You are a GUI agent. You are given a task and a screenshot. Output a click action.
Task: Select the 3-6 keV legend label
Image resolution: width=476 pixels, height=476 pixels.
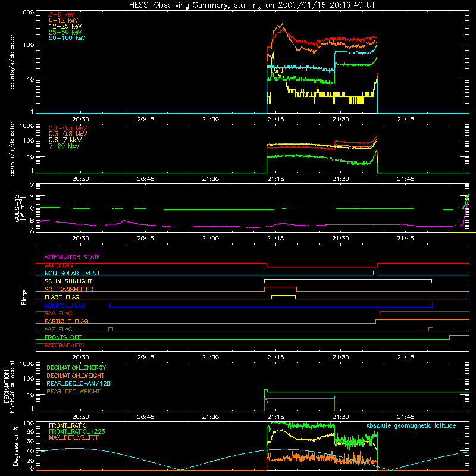(61, 14)
